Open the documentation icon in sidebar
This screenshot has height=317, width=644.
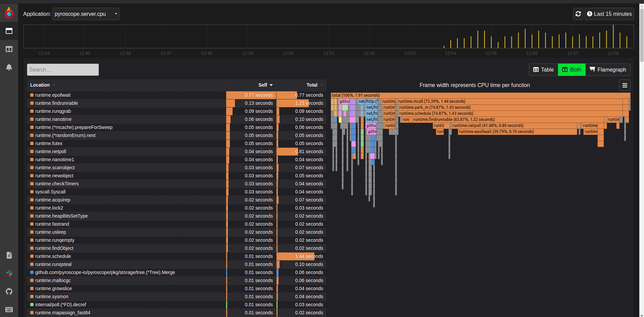tap(9, 255)
